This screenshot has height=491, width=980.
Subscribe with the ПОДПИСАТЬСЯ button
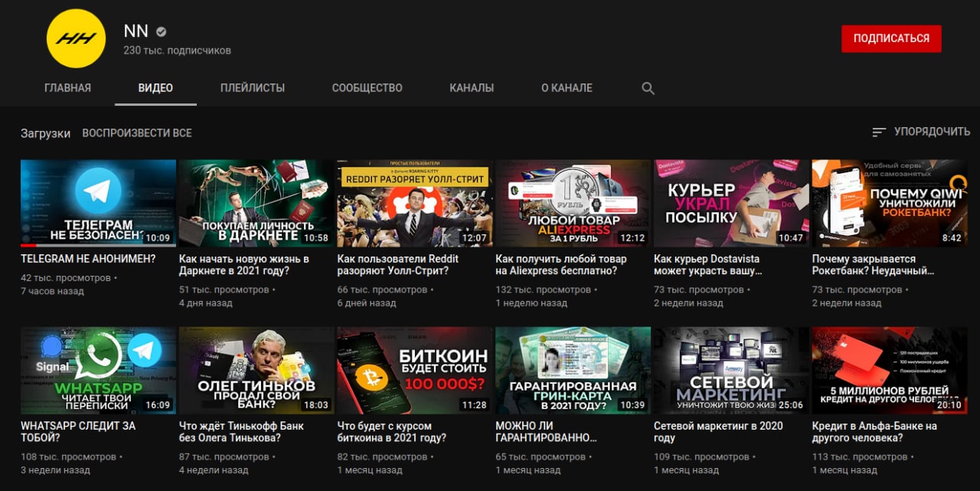pyautogui.click(x=891, y=38)
